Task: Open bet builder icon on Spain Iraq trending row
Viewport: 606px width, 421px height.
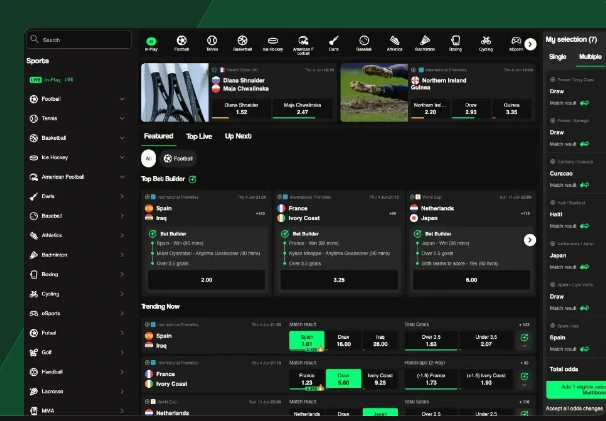Action: [524, 337]
